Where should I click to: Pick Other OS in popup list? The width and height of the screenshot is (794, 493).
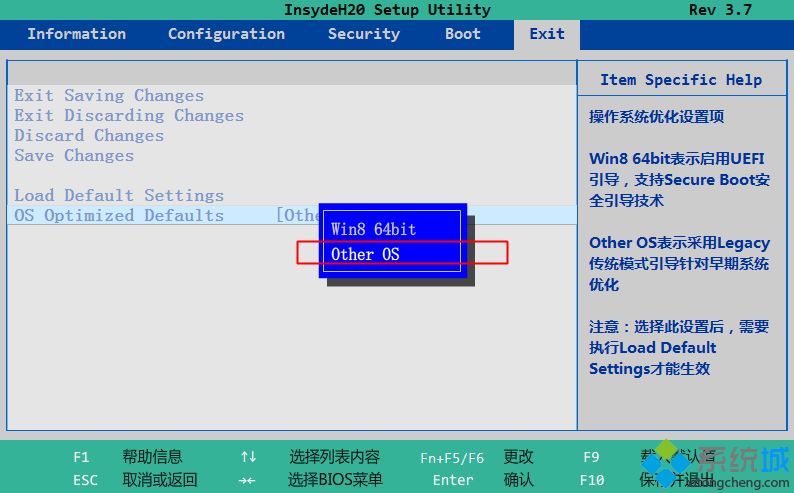pyautogui.click(x=365, y=254)
